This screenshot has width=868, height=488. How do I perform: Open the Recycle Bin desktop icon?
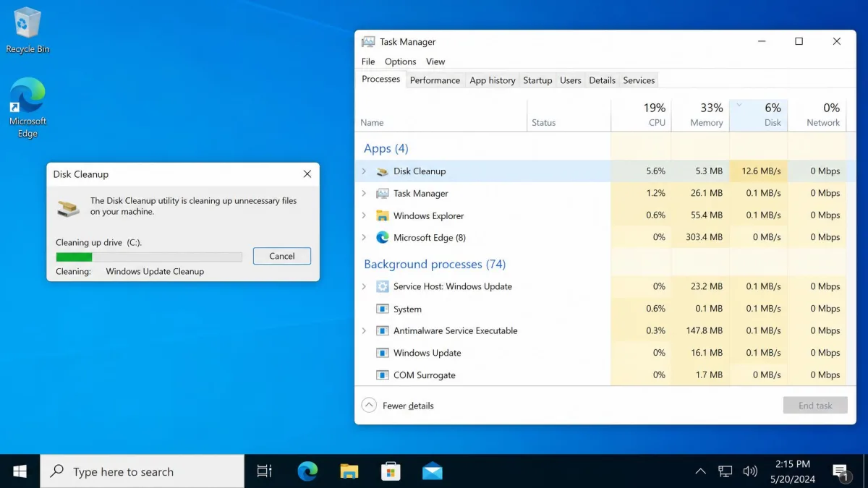[27, 30]
